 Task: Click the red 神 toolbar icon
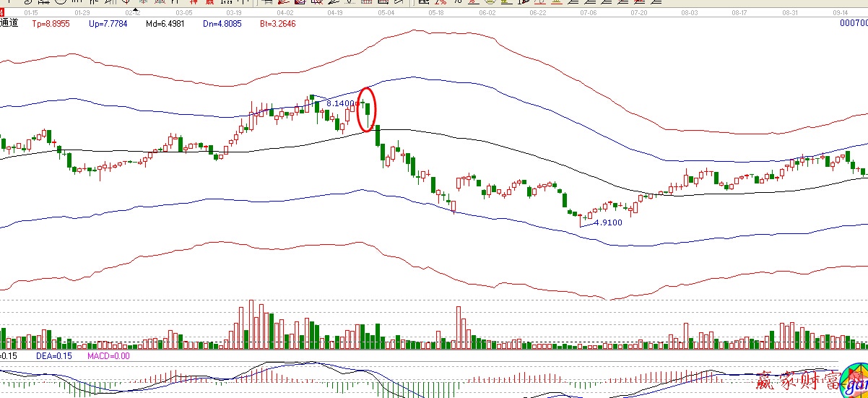point(193,2)
